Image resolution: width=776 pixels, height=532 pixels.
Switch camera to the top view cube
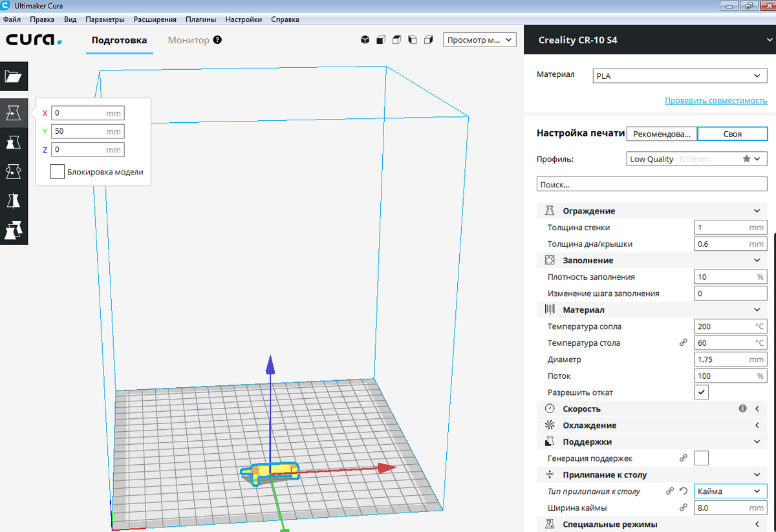tap(397, 40)
